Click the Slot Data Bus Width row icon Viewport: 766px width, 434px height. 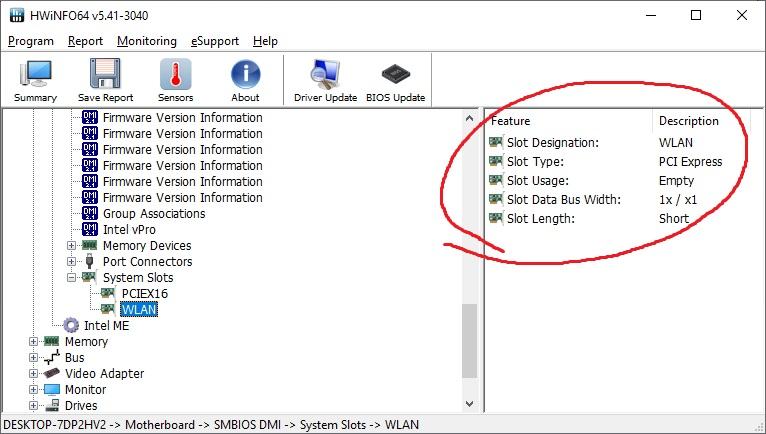coord(496,199)
